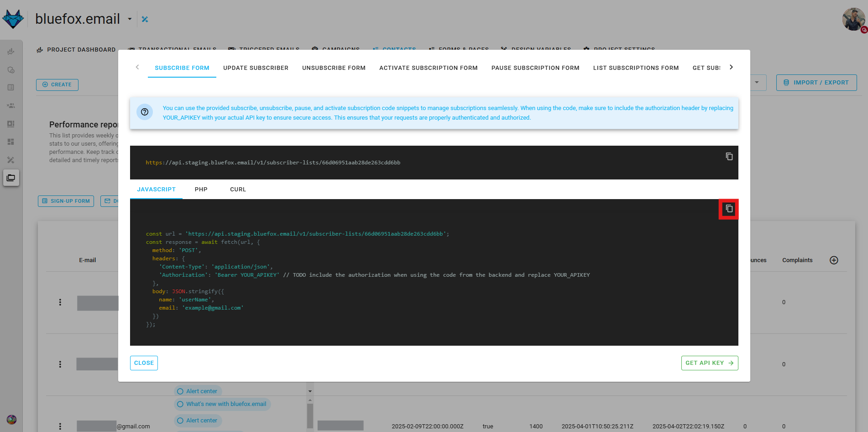The width and height of the screenshot is (868, 432).
Task: Open the dropdown arrow left of Import/Export
Action: 757,83
